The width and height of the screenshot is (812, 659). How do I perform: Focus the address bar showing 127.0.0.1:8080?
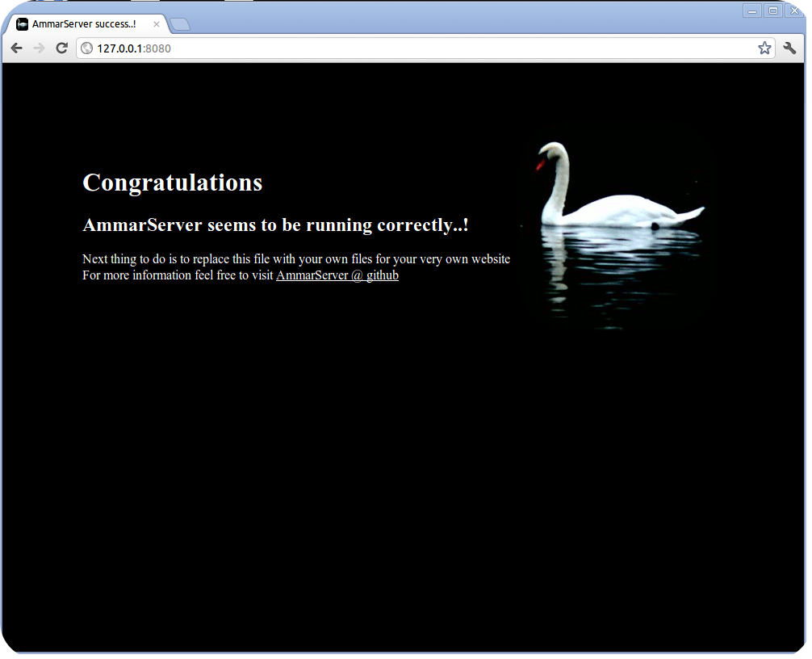[x=425, y=48]
